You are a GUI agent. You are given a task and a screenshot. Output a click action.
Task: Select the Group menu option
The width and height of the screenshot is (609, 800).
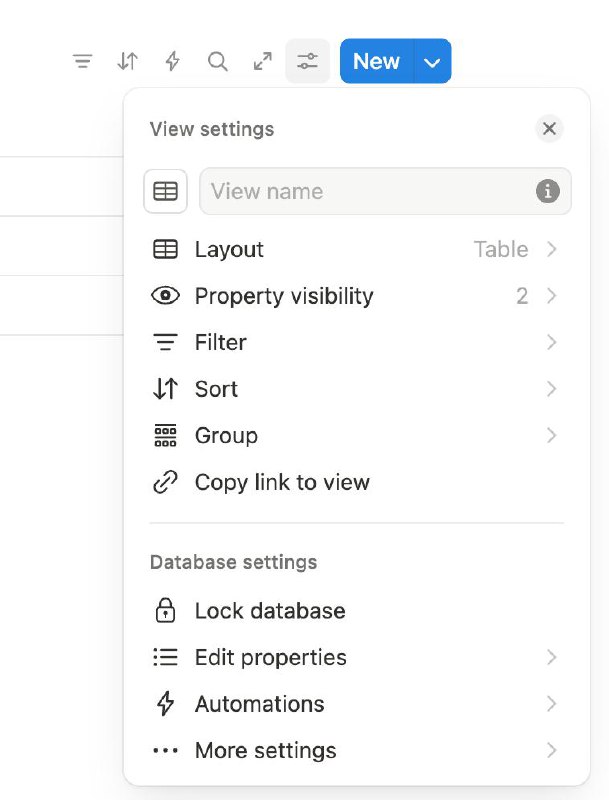click(356, 436)
